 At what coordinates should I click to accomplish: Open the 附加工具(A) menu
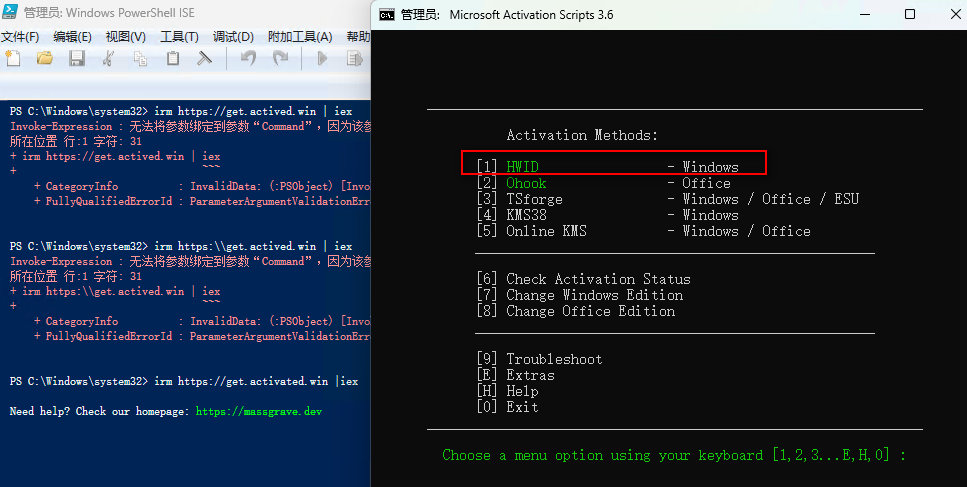(x=300, y=37)
